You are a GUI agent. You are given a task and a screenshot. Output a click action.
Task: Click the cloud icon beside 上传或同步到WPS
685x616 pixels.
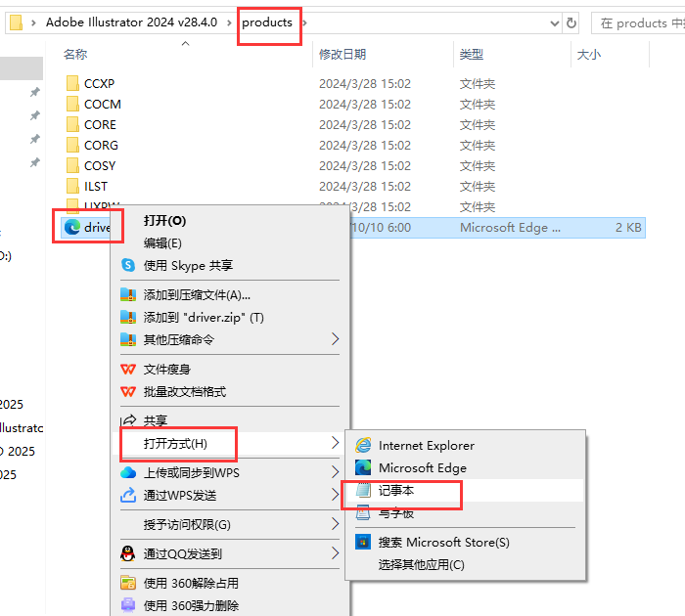[128, 472]
